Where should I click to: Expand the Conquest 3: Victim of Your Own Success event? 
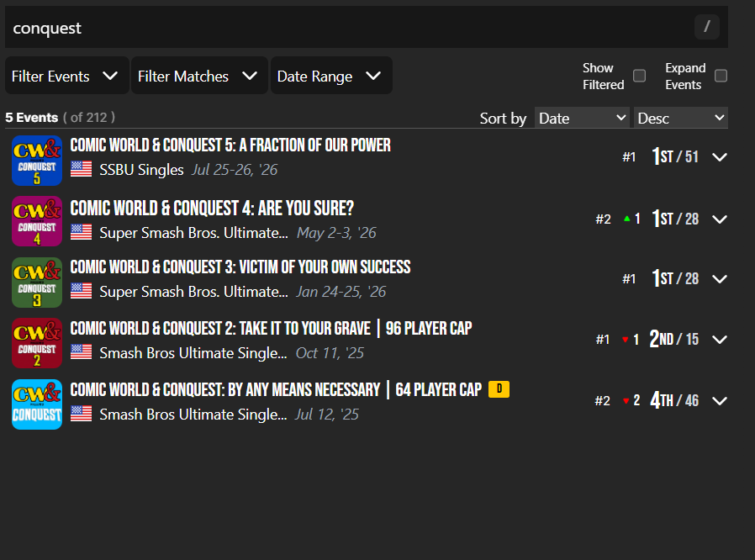coord(720,279)
